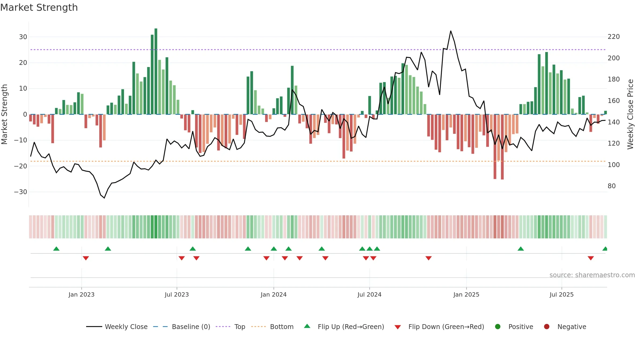The height and width of the screenshot is (362, 644).
Task: Open the source: sharemaestro.com credit text
Action: point(592,275)
